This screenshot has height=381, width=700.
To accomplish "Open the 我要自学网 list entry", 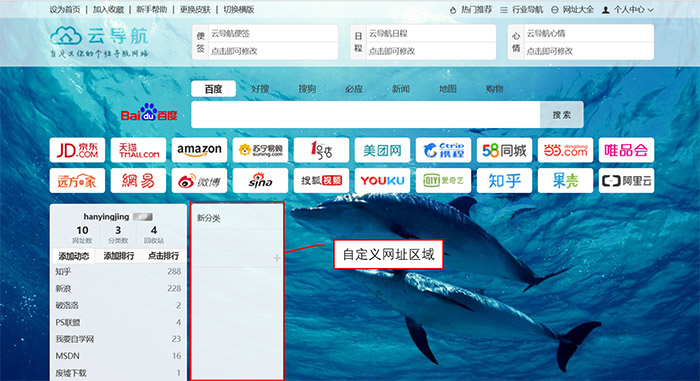I will click(118, 339).
